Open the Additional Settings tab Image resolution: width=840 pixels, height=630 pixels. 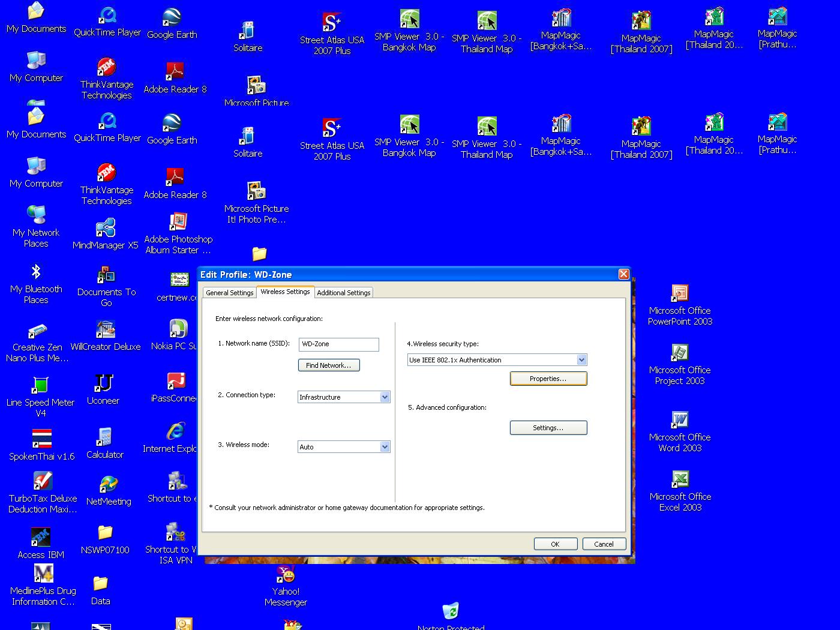(344, 293)
